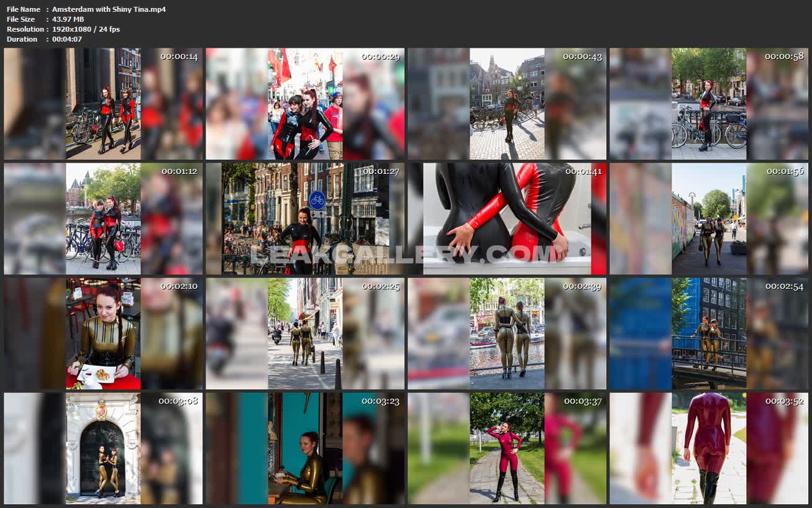Open the park path thumbnail at 00:03:37

click(x=507, y=448)
